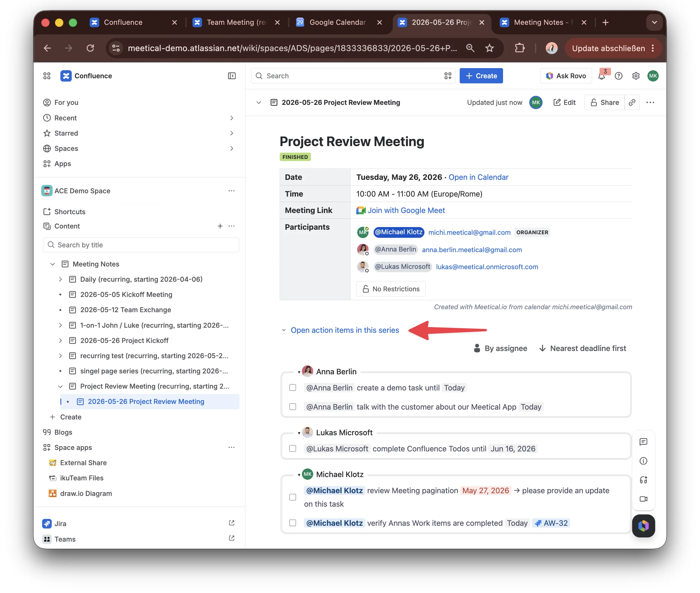Expand the Starred menu chevron
Viewport: 700px width, 593px height.
point(231,133)
